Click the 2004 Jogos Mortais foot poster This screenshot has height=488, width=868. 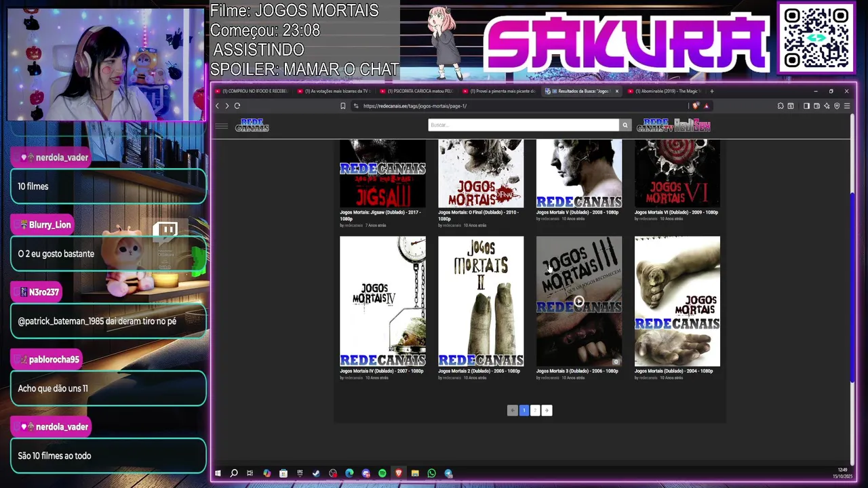(x=677, y=301)
